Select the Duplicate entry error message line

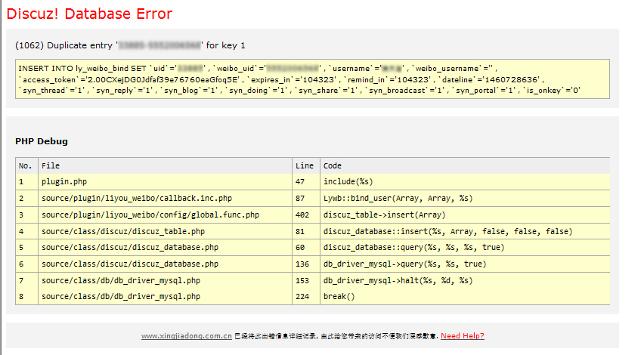click(x=130, y=45)
